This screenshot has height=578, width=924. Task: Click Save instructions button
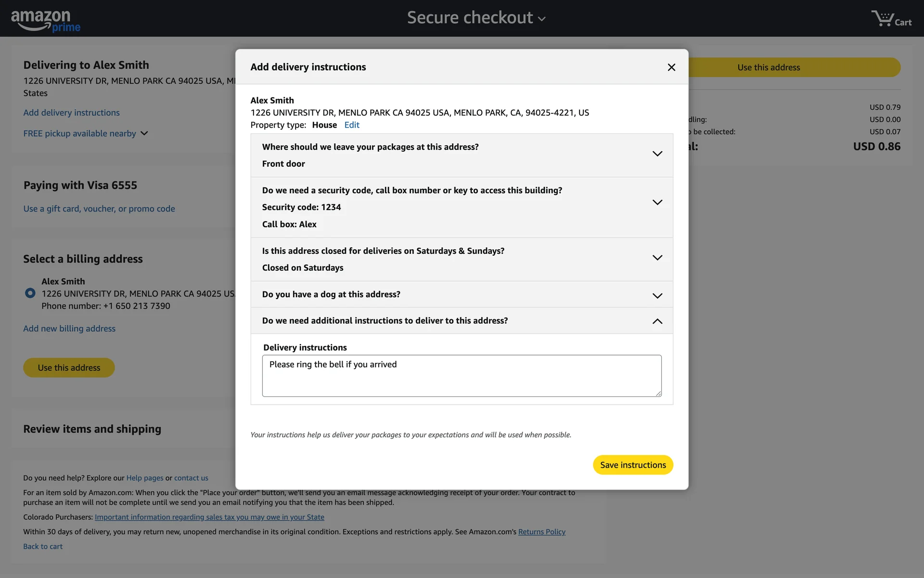632,465
